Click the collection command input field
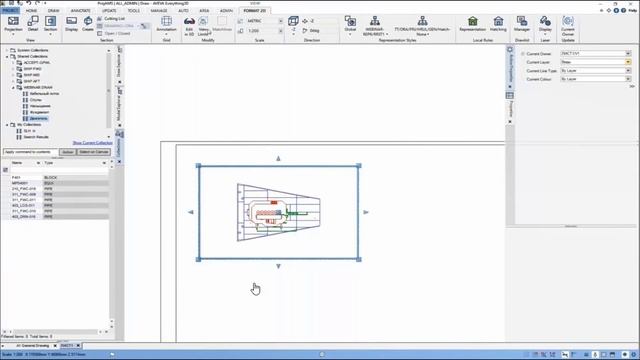 [x=31, y=152]
